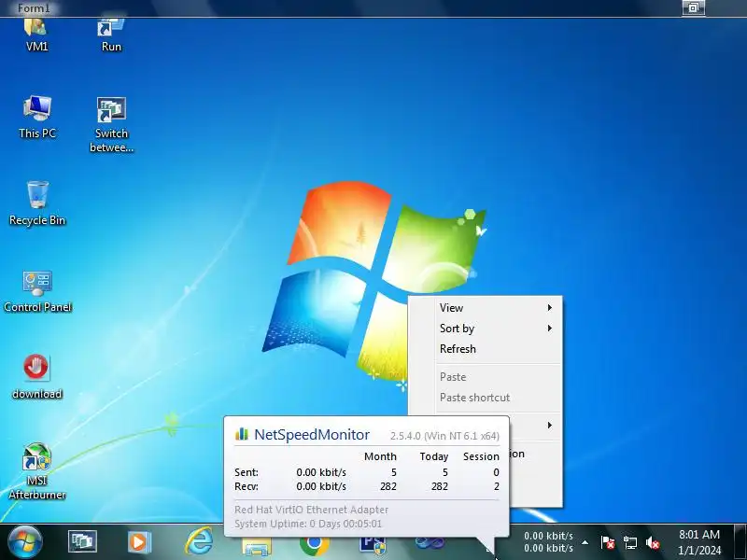Click the version text 2.5.4.0 (Win NT 6.1 x64)
The image size is (747, 560).
click(444, 436)
